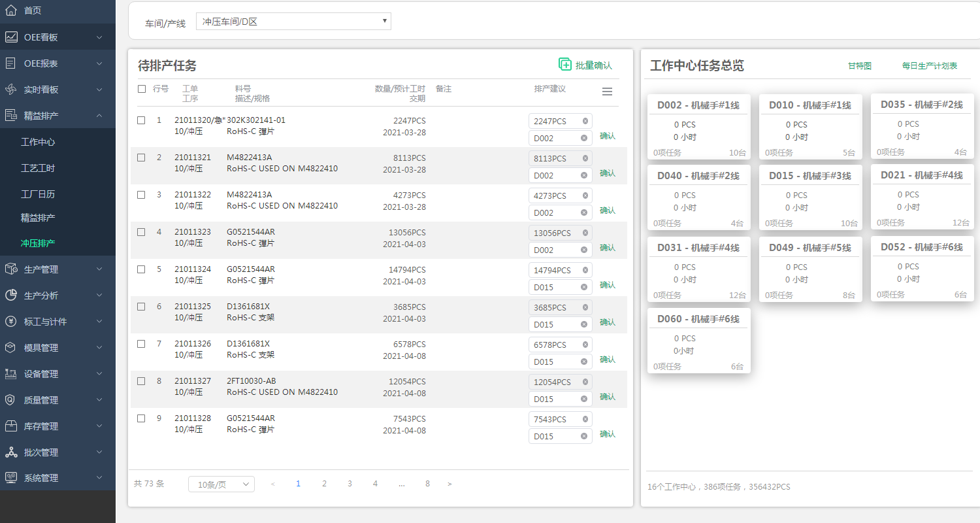Select 工艺工时 submenu item
This screenshot has height=523, width=980.
click(x=38, y=168)
